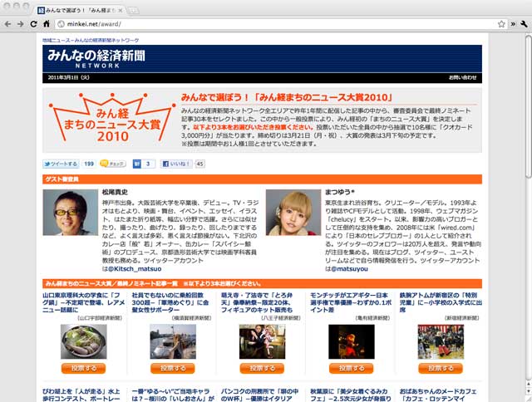532x402 pixels.
Task: Click the vertical scrollbar thumb
Action: point(529,107)
